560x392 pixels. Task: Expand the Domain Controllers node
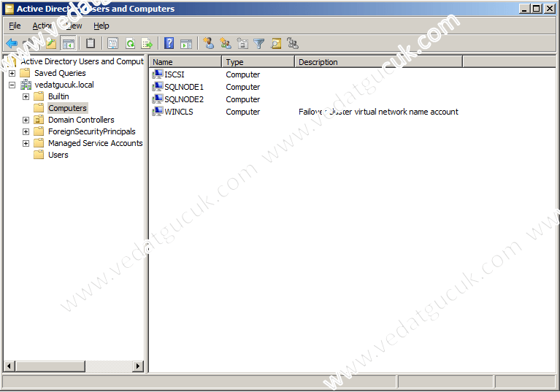[26, 120]
